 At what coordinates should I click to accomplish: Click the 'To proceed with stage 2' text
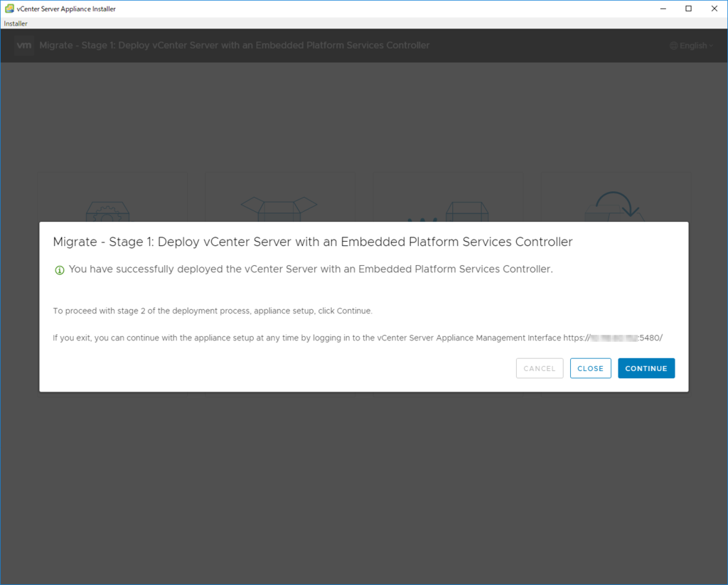coord(213,311)
